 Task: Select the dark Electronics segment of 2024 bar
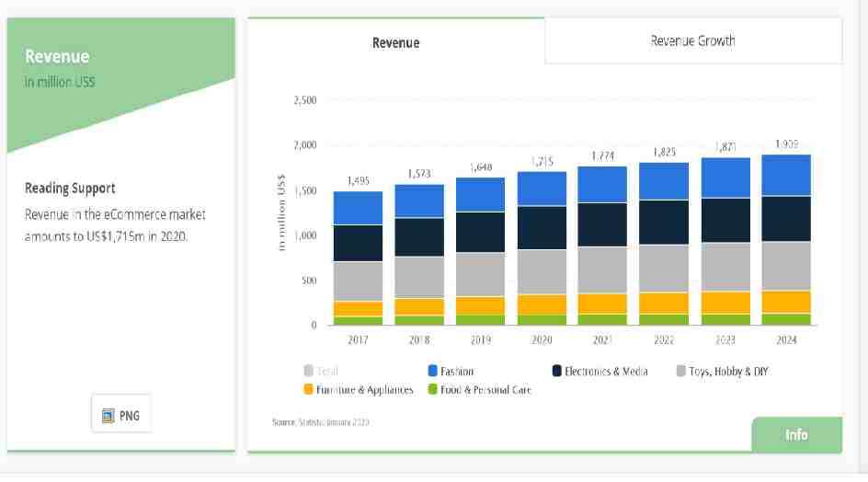pos(786,219)
